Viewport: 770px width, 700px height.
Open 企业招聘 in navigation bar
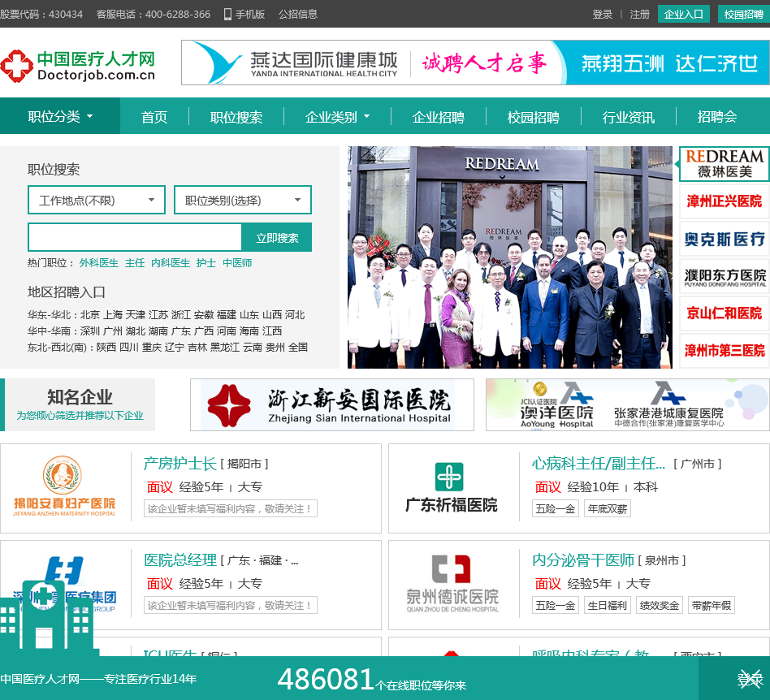[439, 117]
